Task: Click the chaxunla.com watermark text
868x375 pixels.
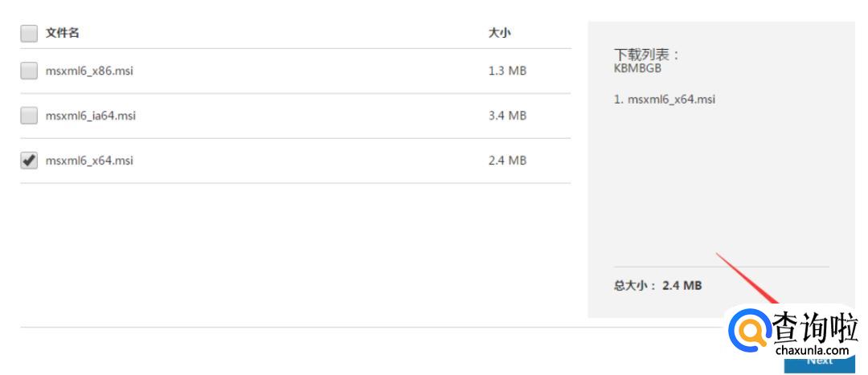Action: [813, 351]
